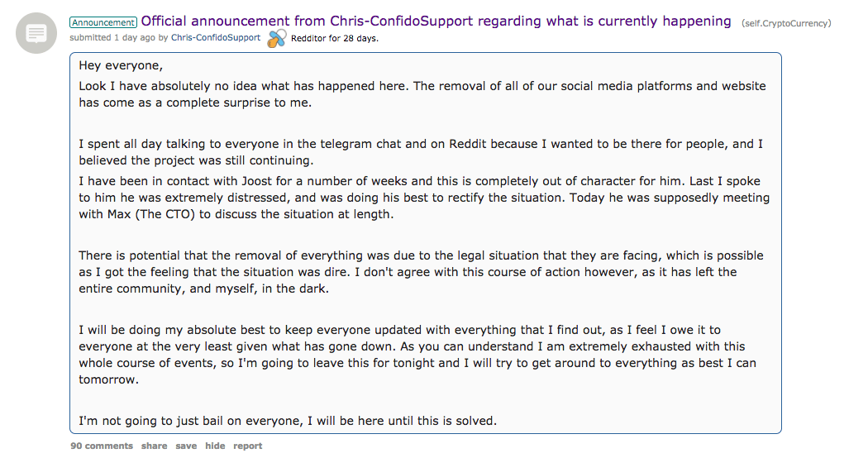Click the paragraph starting 'Look I have absolutely'

pos(422,94)
